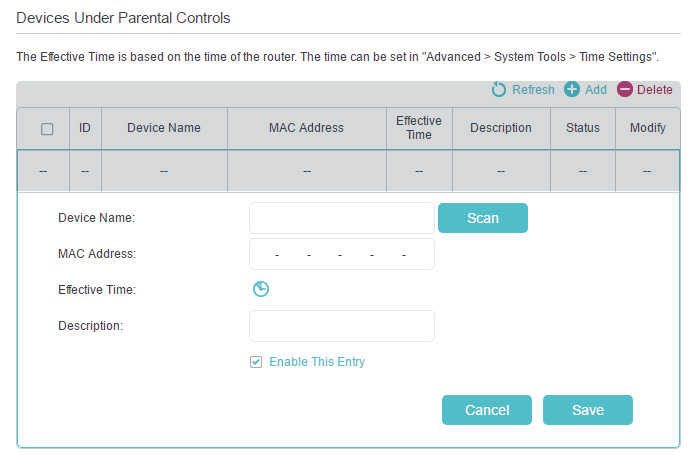Toggle the Enable This Entry checkbox

coord(256,362)
